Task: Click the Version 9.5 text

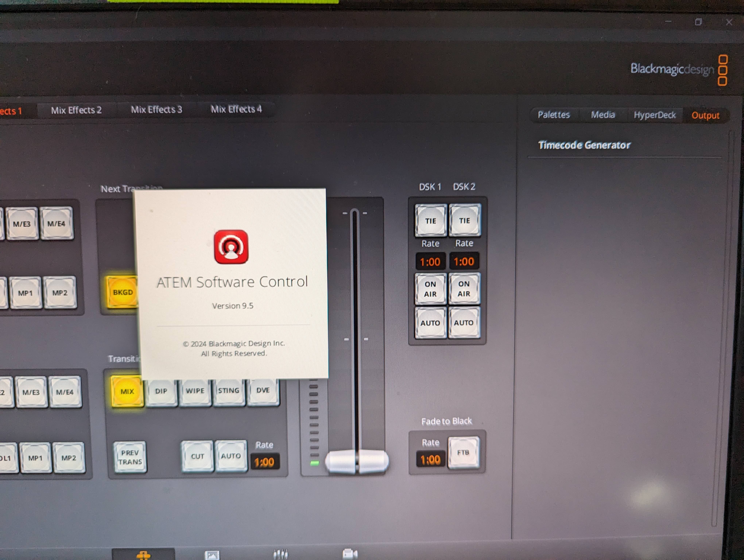Action: coord(233,306)
